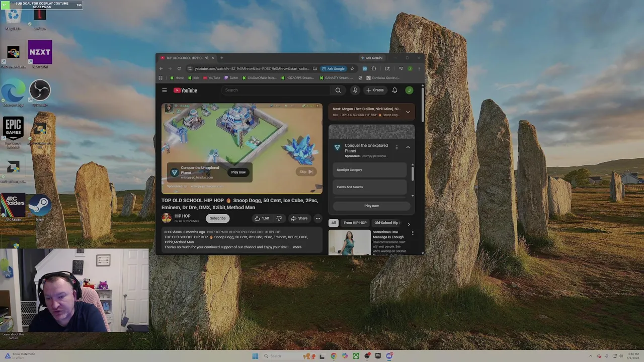Expand the Next: Megan Thee Stallion playlist panel
Screen dimensions: 644x362
click(x=408, y=112)
